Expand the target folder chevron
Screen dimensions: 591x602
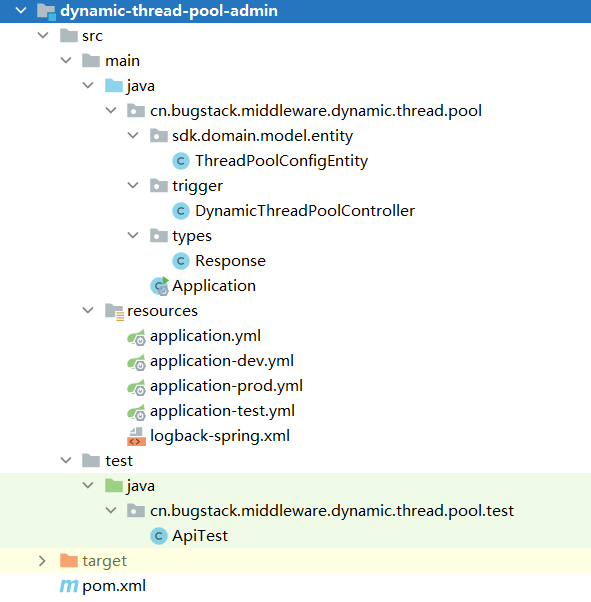pos(42,561)
